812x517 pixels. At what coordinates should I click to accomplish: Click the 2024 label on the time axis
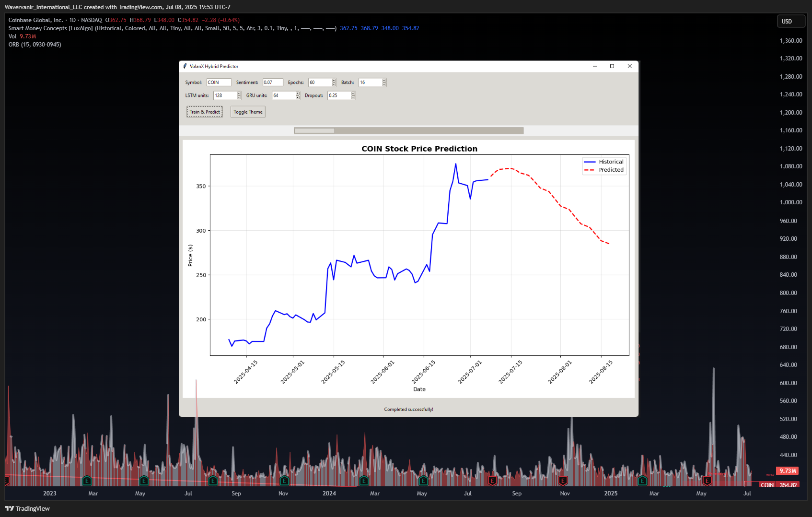329,493
